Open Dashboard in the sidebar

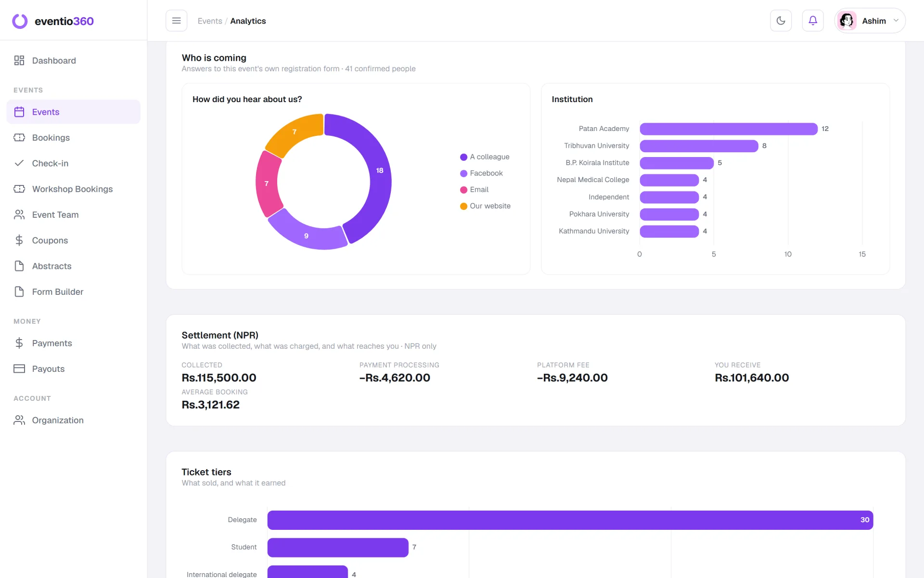[x=73, y=60]
